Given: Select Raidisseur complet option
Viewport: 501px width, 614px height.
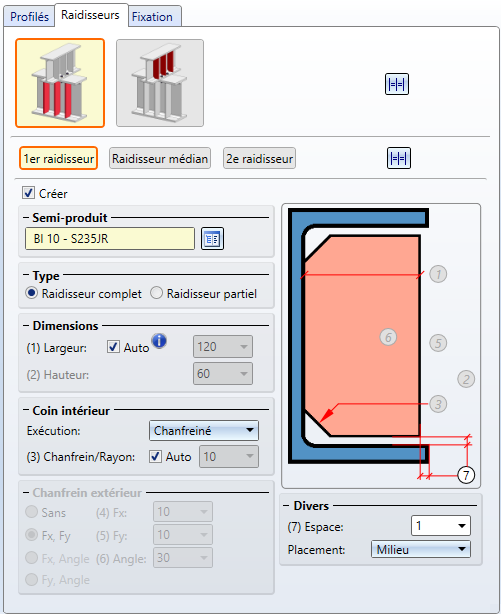Looking at the screenshot, I should [x=31, y=293].
